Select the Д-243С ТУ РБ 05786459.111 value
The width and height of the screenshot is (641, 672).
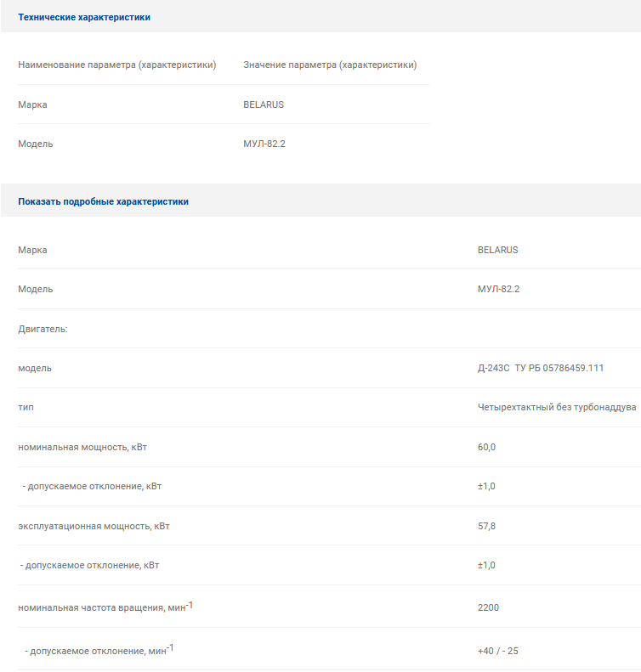[541, 368]
